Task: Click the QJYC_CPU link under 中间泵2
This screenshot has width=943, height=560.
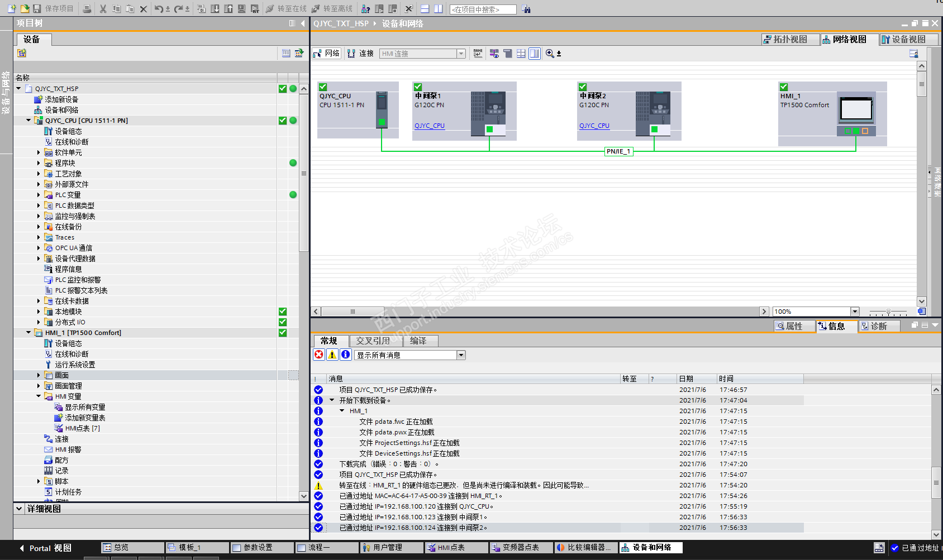Action: pyautogui.click(x=594, y=126)
